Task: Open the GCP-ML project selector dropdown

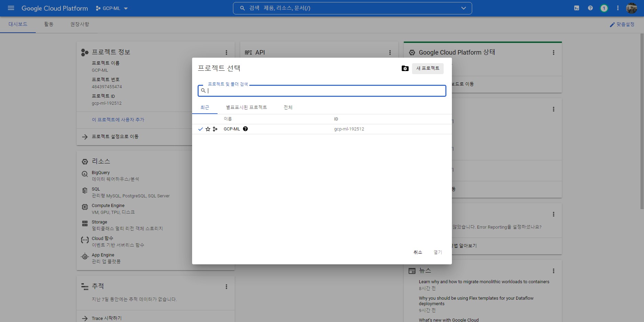Action: click(112, 8)
